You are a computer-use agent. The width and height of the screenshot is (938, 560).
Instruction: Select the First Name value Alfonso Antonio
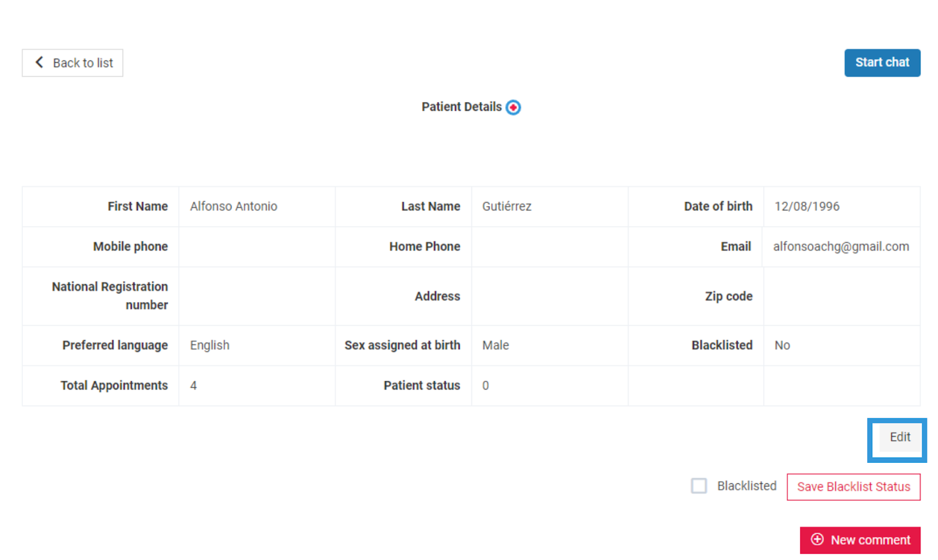click(x=233, y=206)
